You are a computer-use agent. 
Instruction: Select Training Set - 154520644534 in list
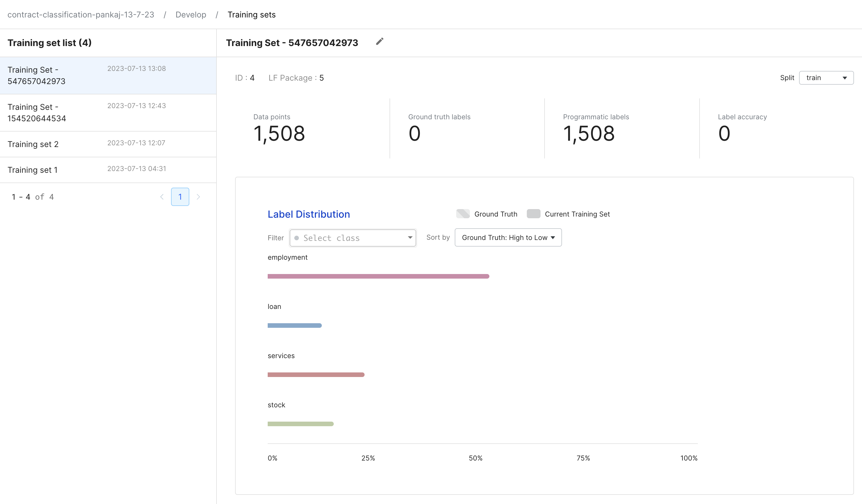[108, 113]
